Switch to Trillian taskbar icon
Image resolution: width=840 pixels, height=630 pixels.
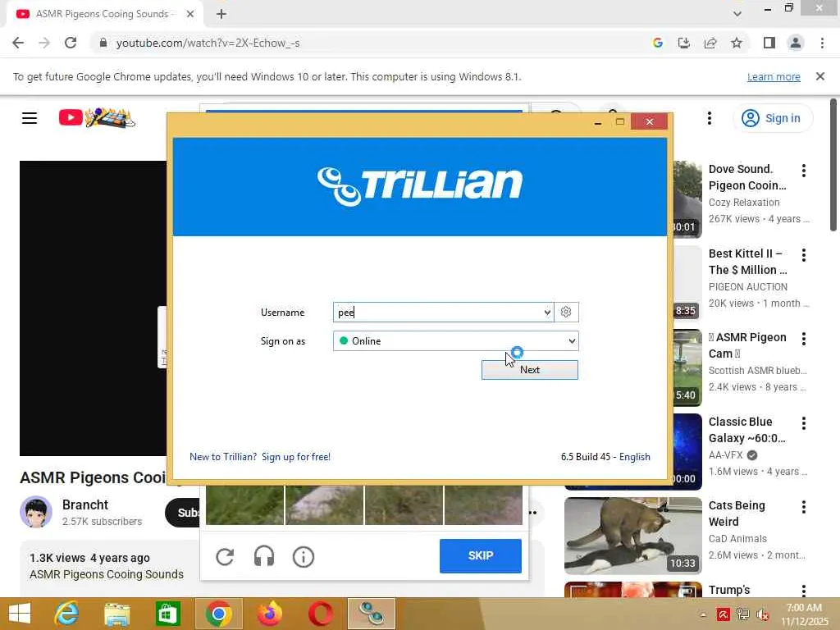tap(372, 614)
